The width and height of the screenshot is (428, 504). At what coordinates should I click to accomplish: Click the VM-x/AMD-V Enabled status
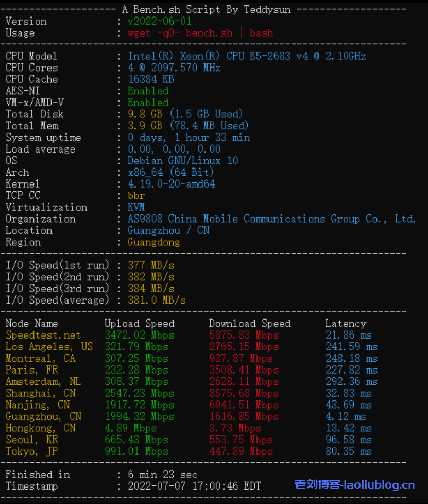click(x=148, y=103)
